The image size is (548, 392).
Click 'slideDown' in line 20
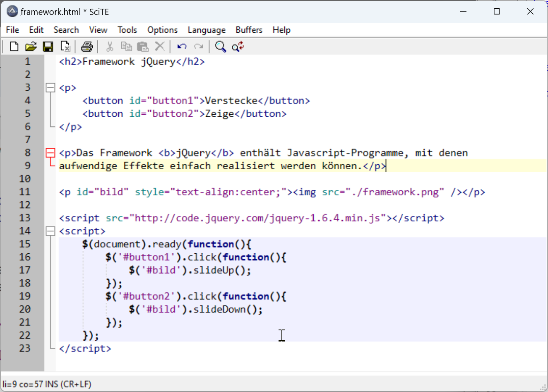click(x=219, y=309)
